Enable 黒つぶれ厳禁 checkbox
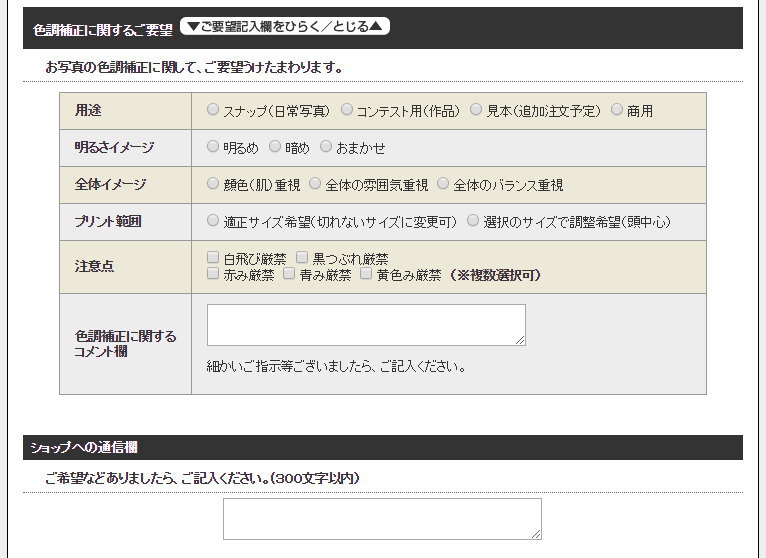 pos(302,257)
